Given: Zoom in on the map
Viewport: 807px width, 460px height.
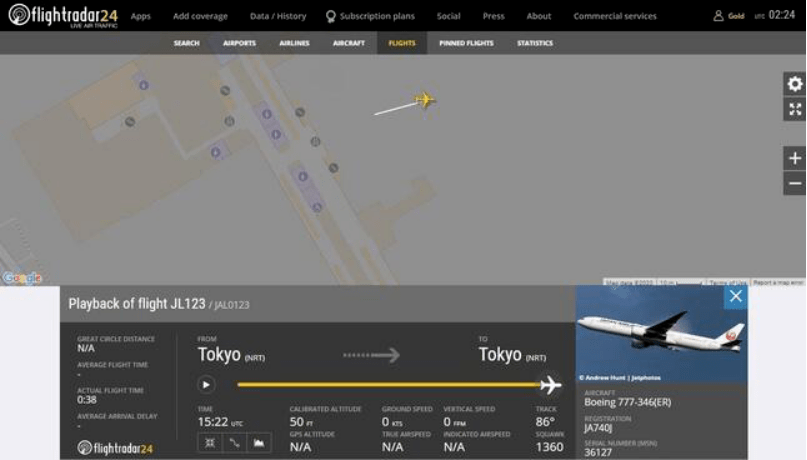Looking at the screenshot, I should pos(795,158).
